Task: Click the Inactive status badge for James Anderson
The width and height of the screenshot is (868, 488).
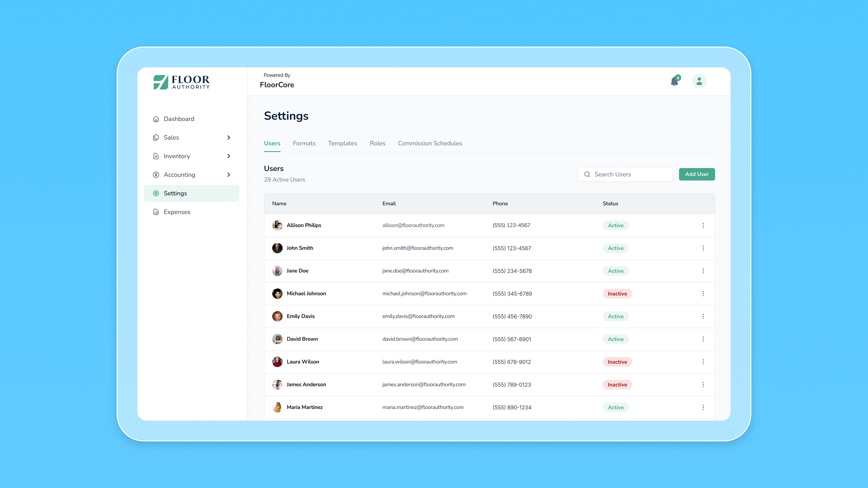Action: coord(617,385)
